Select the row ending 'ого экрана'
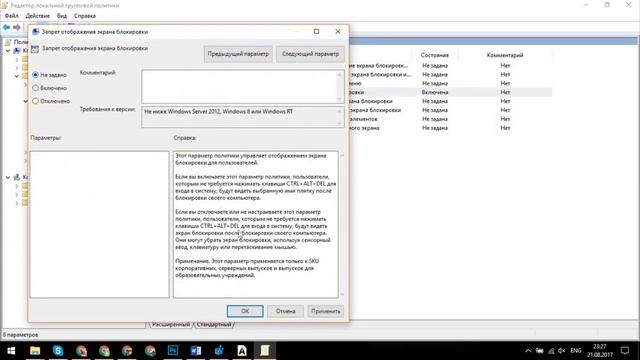Viewport: 640px width, 360px height. click(x=451, y=128)
